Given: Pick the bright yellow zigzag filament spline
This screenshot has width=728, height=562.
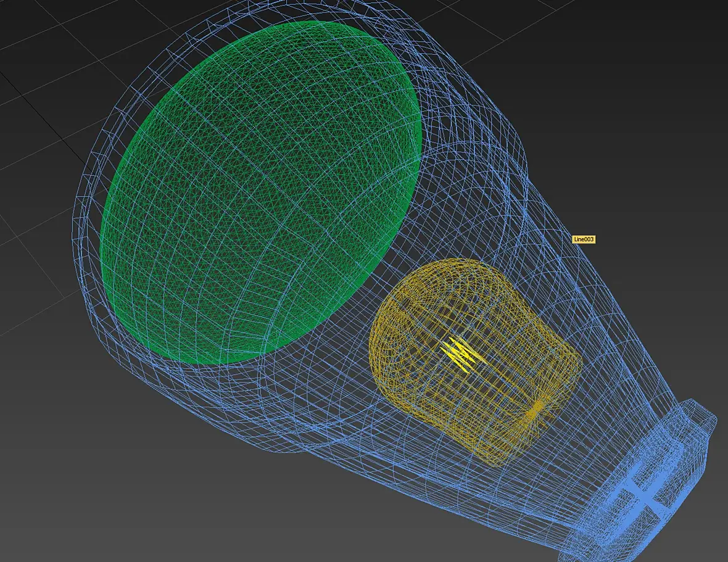Looking at the screenshot, I should point(462,355).
